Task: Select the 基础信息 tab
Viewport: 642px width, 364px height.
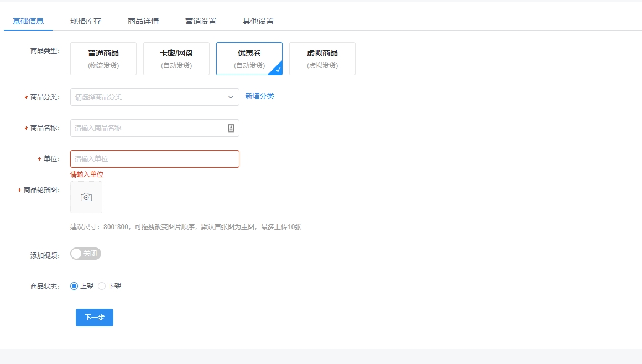Action: (28, 21)
